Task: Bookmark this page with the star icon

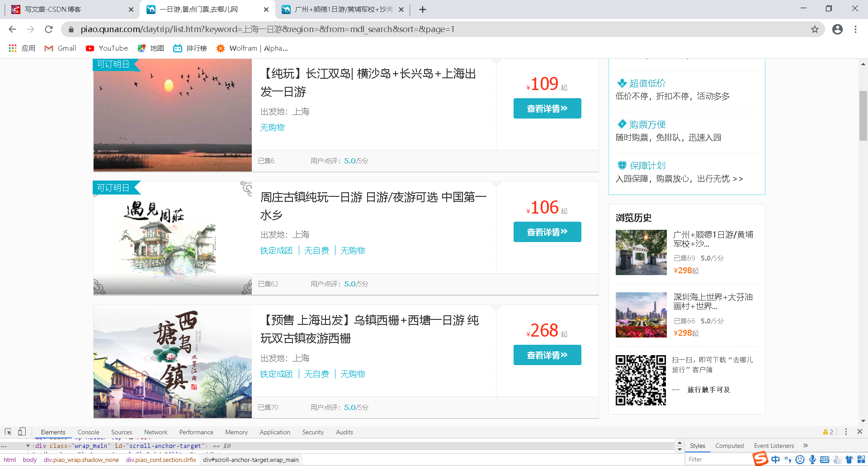Action: (815, 29)
